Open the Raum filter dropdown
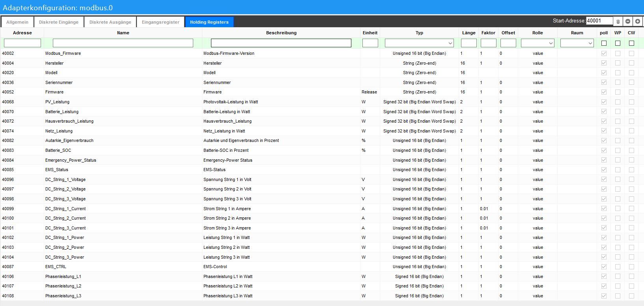The width and height of the screenshot is (644, 306). 577,43
